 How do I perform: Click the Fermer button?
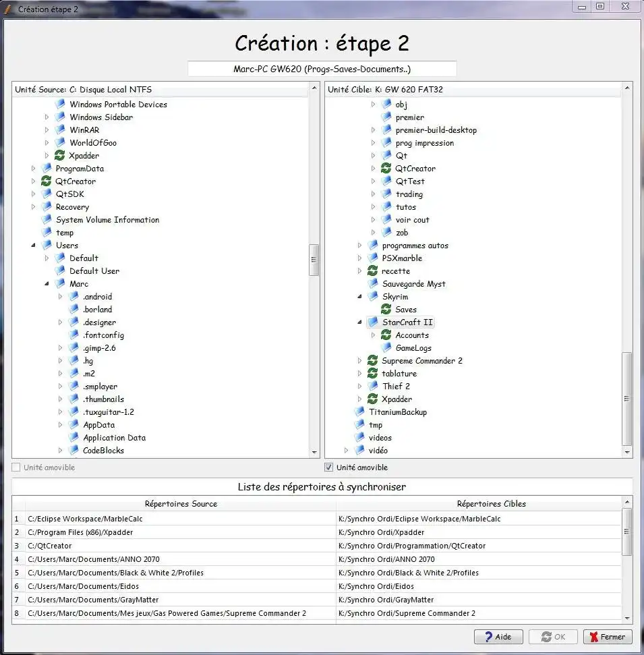pos(608,637)
